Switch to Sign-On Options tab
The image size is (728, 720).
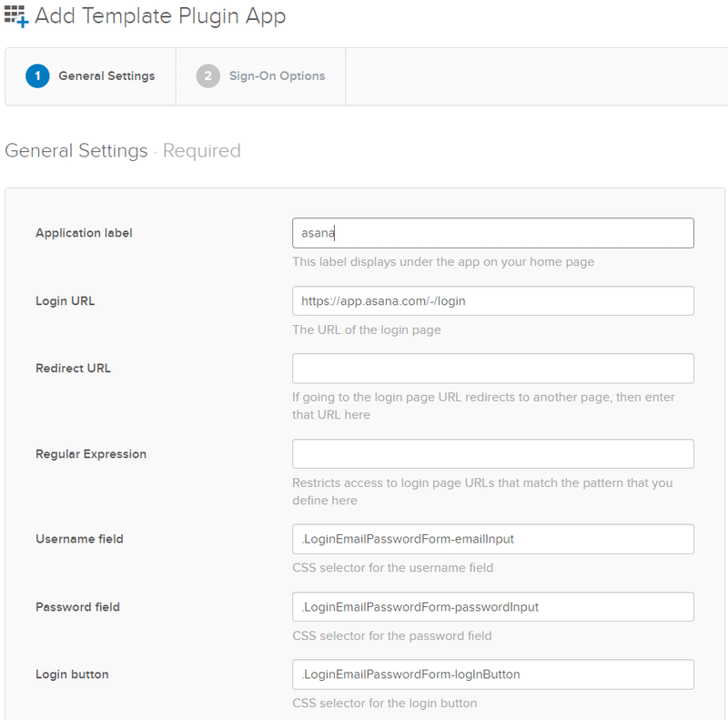pos(277,76)
